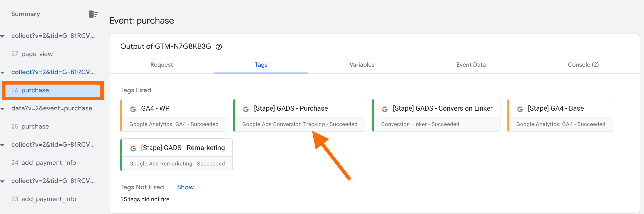The height and width of the screenshot is (214, 644).
Task: Open the [Stape] GADS - Purchase tag card
Action: click(x=299, y=115)
